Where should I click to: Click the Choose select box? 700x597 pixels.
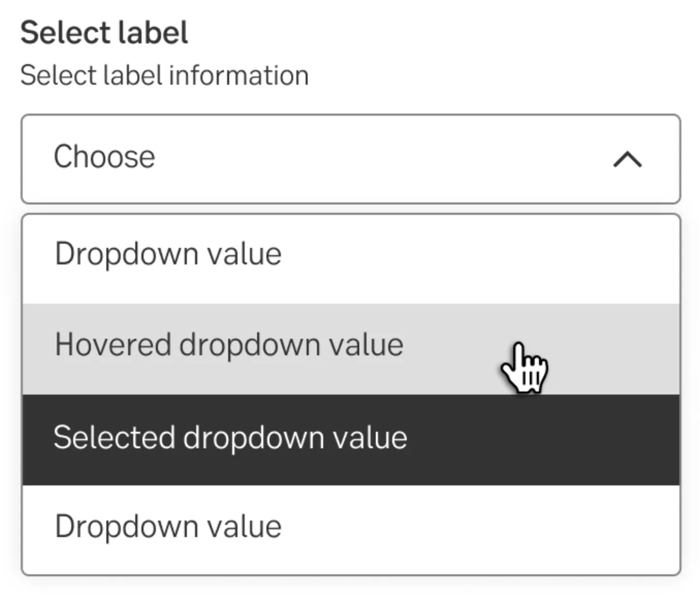351,159
